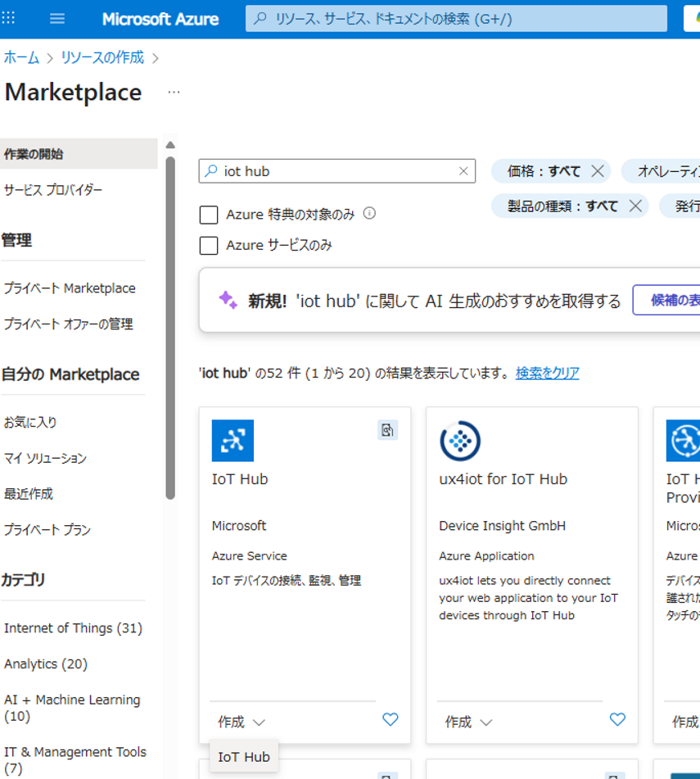Click the IoT Hub product icon

[233, 441]
